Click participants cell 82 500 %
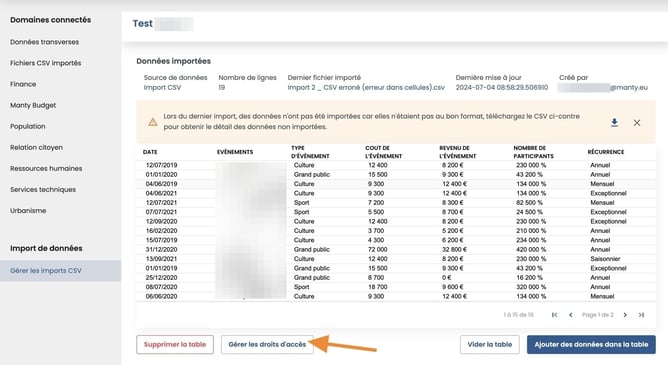This screenshot has width=668, height=365. point(529,203)
